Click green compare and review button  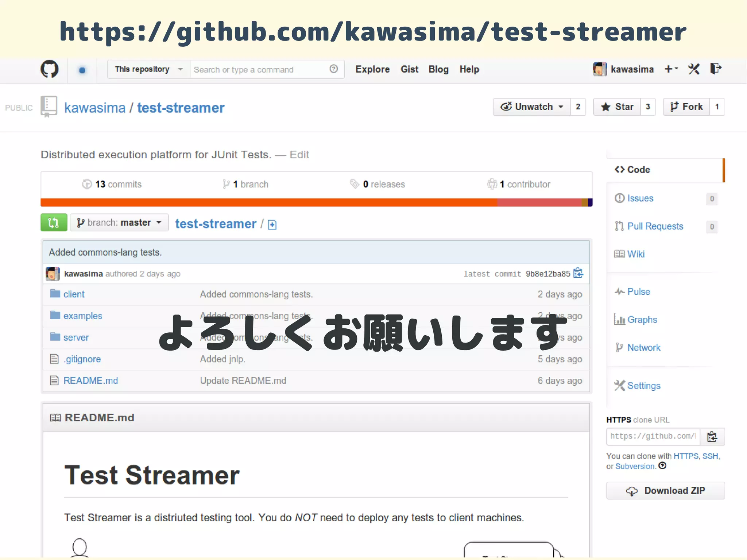pyautogui.click(x=54, y=223)
